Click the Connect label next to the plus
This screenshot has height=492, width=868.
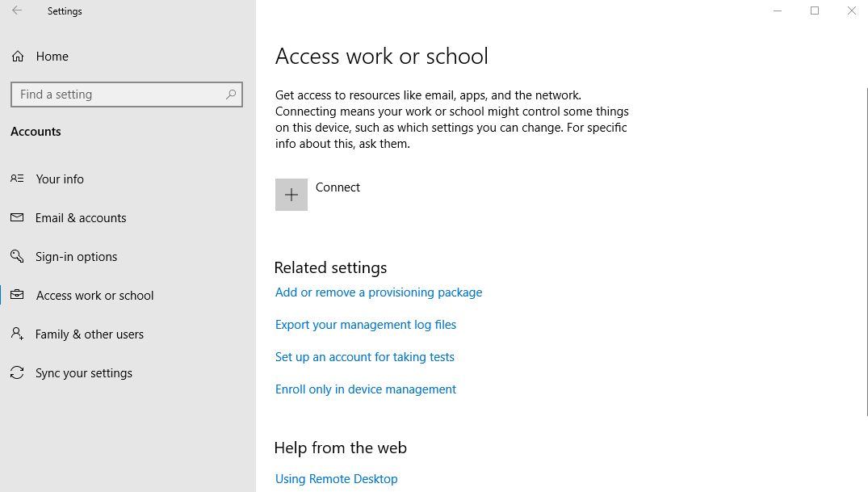[338, 187]
